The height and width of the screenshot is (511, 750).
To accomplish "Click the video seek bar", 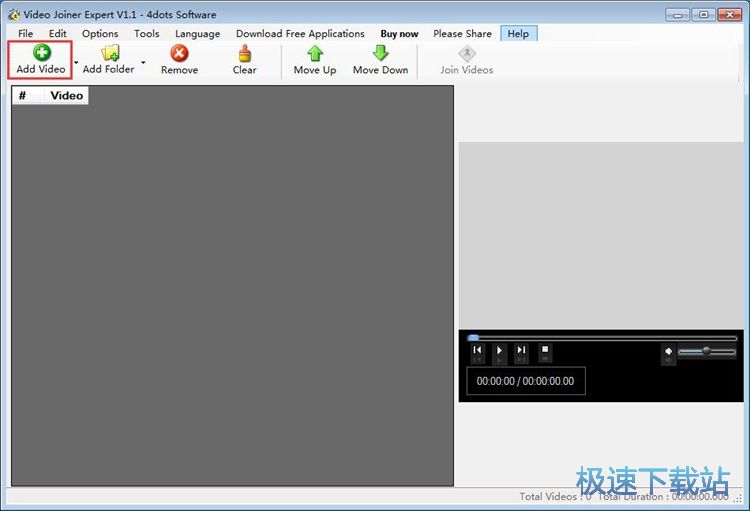I will tap(600, 338).
